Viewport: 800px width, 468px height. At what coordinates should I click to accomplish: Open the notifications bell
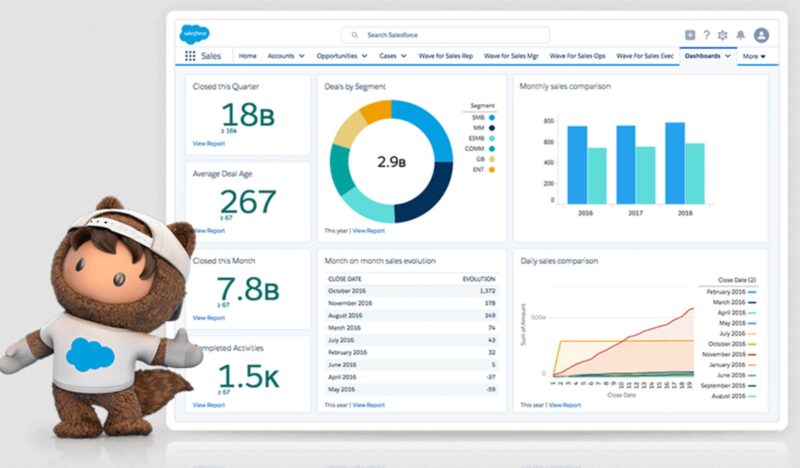[x=740, y=35]
